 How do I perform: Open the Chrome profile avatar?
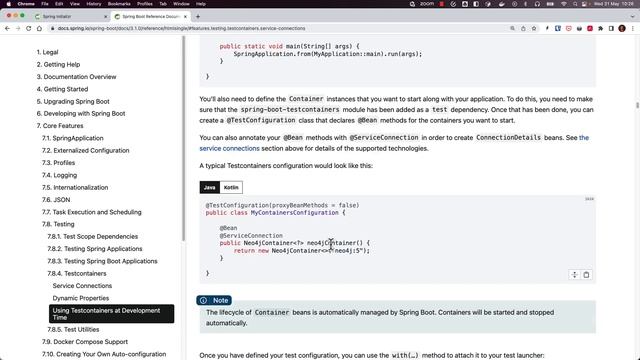[x=622, y=29]
